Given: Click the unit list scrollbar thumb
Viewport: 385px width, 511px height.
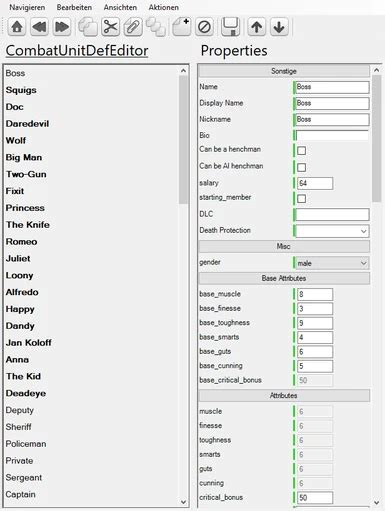Looking at the screenshot, I should [183, 140].
